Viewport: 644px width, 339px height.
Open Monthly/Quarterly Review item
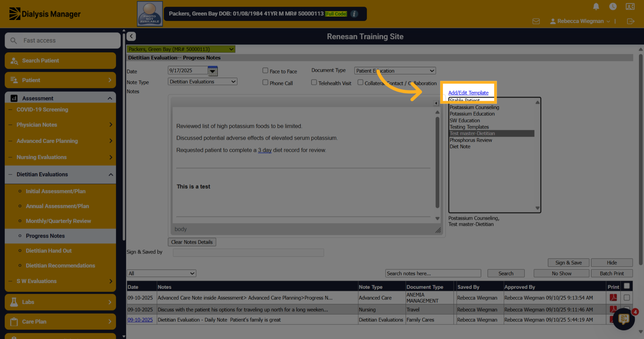tap(58, 221)
